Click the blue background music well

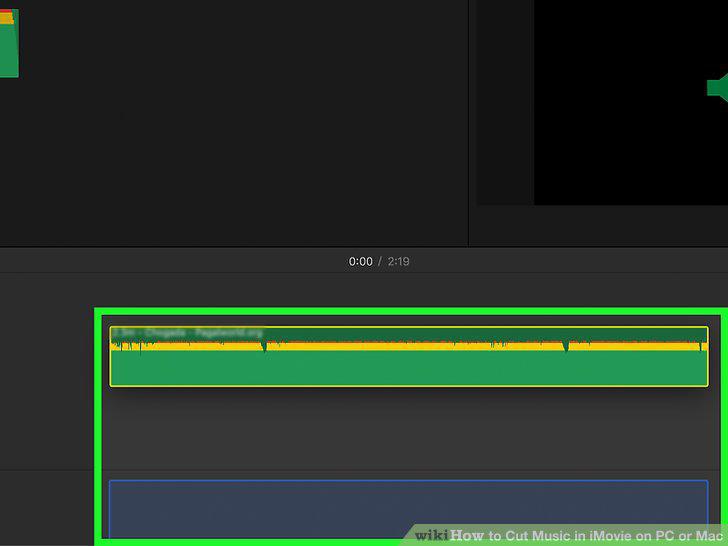409,510
